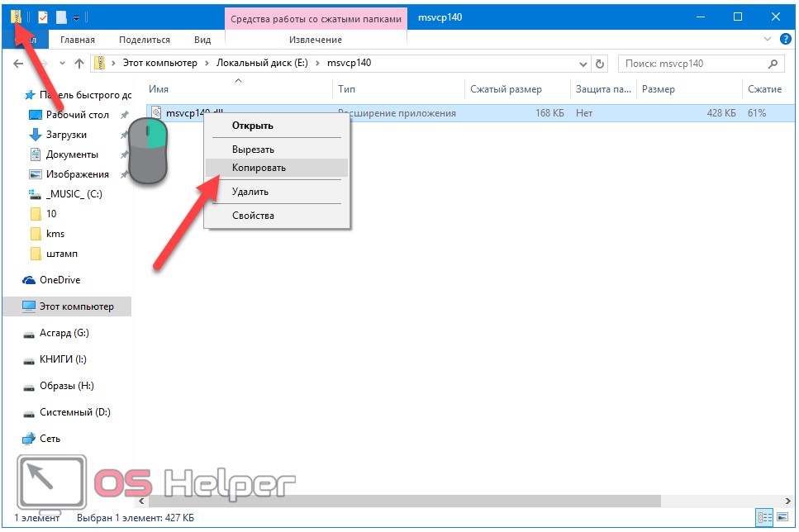
Task: Select Свойства from the context menu
Action: coord(253,216)
